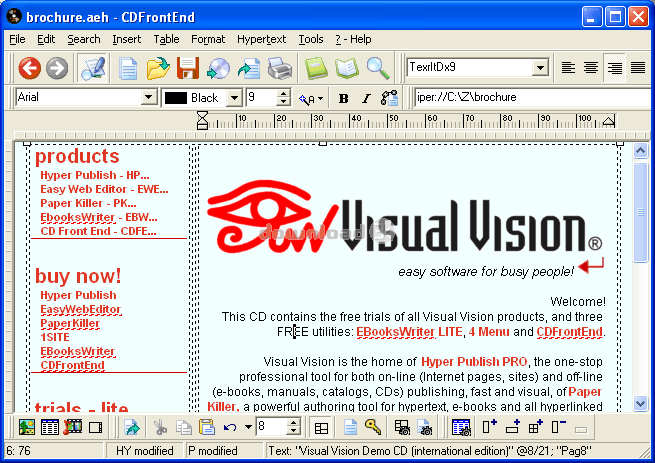Image resolution: width=655 pixels, height=463 pixels.
Task: Click the hyperlink address input field
Action: point(530,98)
